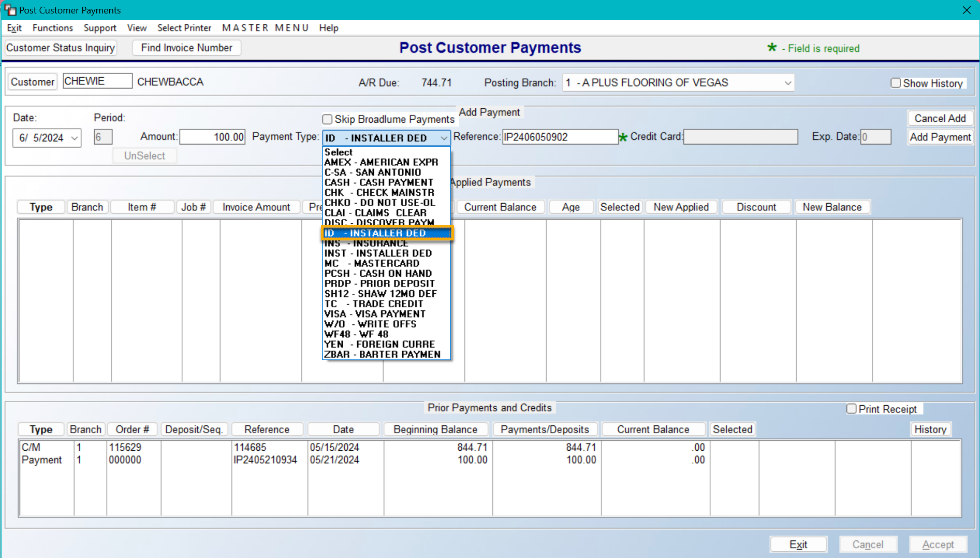980x558 pixels.
Task: Check the Print Receipt box
Action: pyautogui.click(x=851, y=409)
